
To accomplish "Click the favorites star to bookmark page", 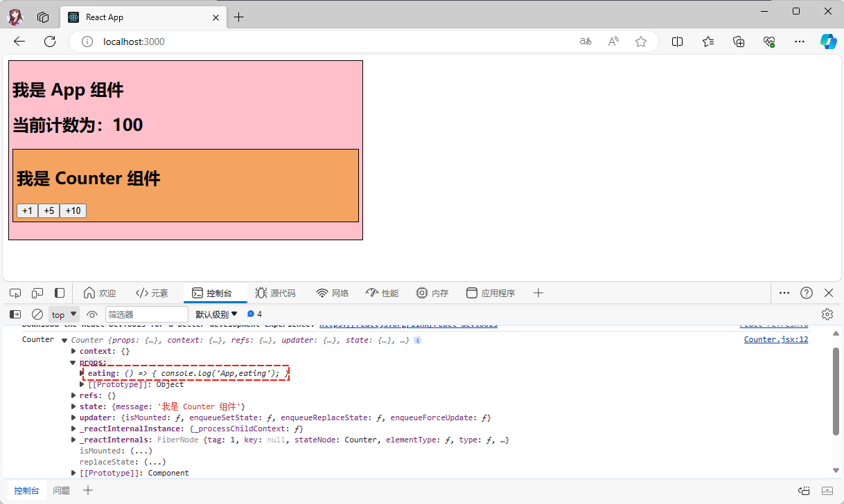I will point(641,42).
